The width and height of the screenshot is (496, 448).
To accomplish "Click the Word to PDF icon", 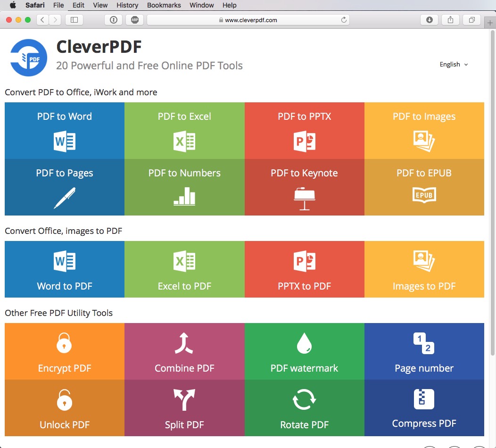I will (65, 261).
